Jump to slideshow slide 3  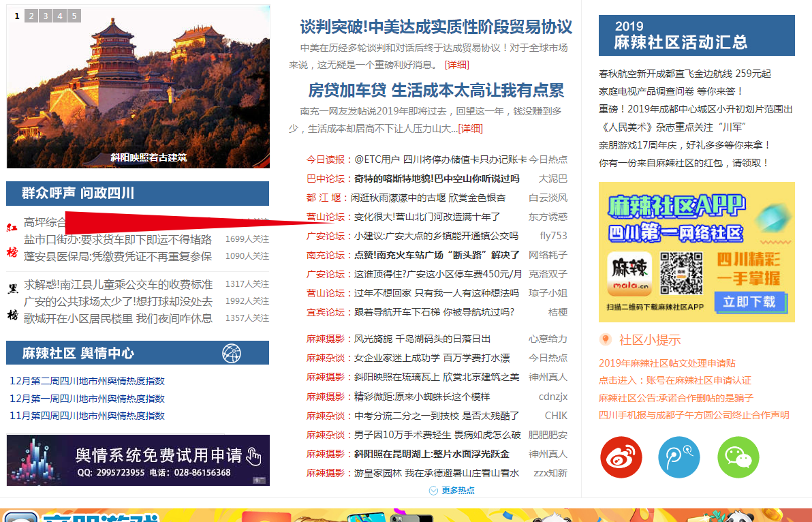(x=46, y=16)
